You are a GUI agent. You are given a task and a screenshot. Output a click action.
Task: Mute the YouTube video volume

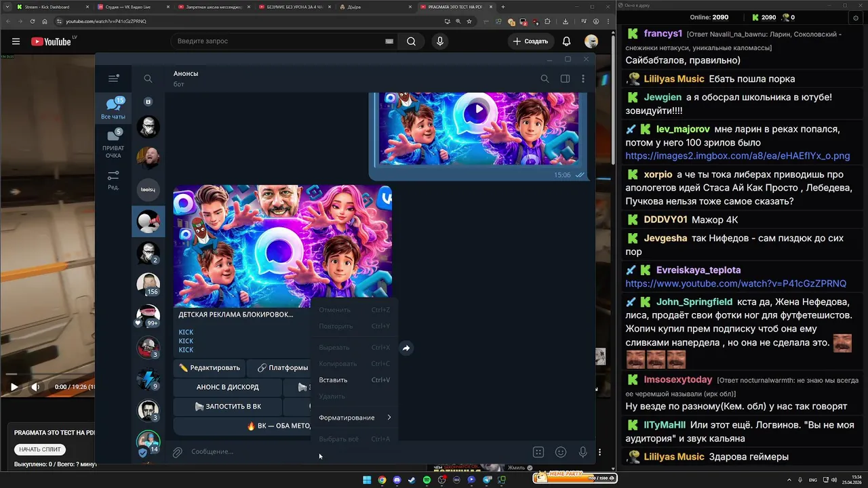pos(35,387)
